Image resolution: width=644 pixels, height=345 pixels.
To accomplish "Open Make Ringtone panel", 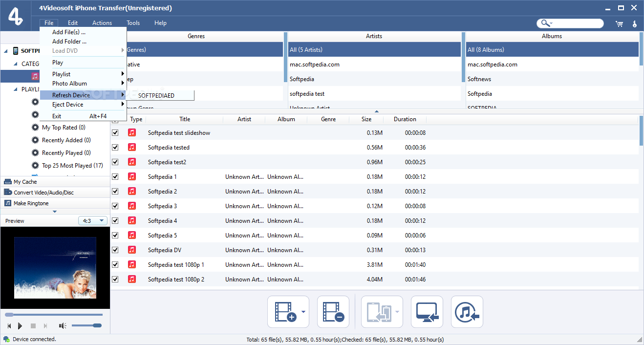I will point(55,203).
